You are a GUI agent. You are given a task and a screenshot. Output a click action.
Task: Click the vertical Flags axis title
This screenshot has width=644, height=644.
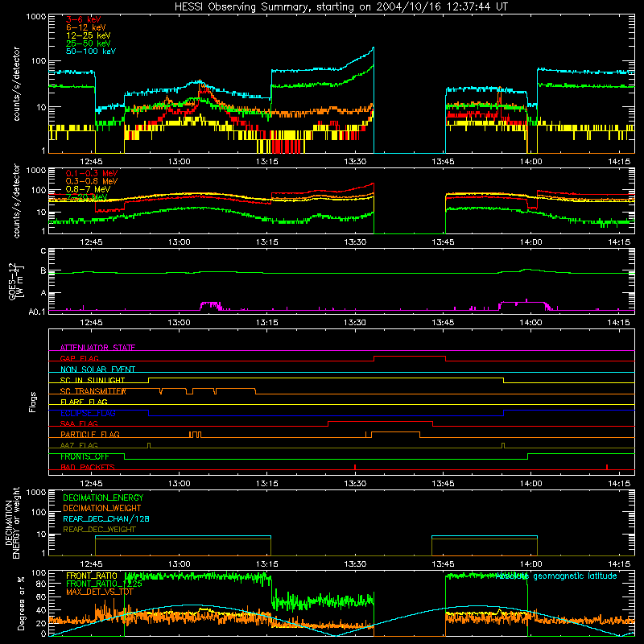tap(33, 402)
